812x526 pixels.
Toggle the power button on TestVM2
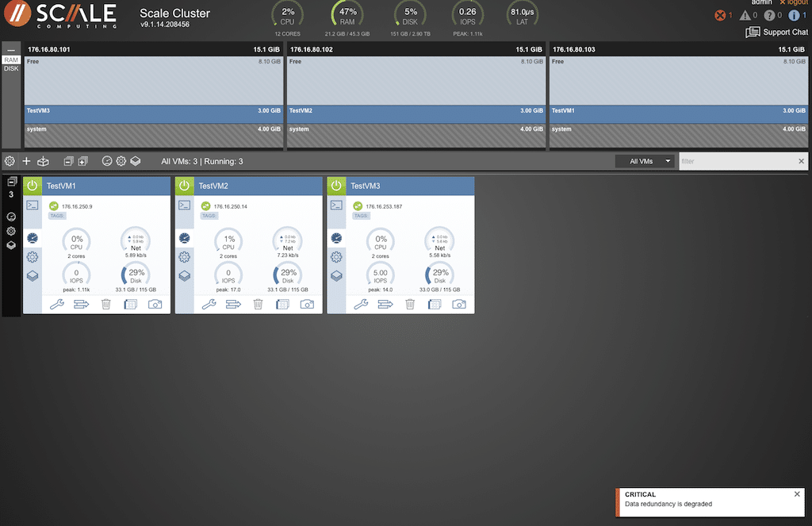(x=184, y=186)
